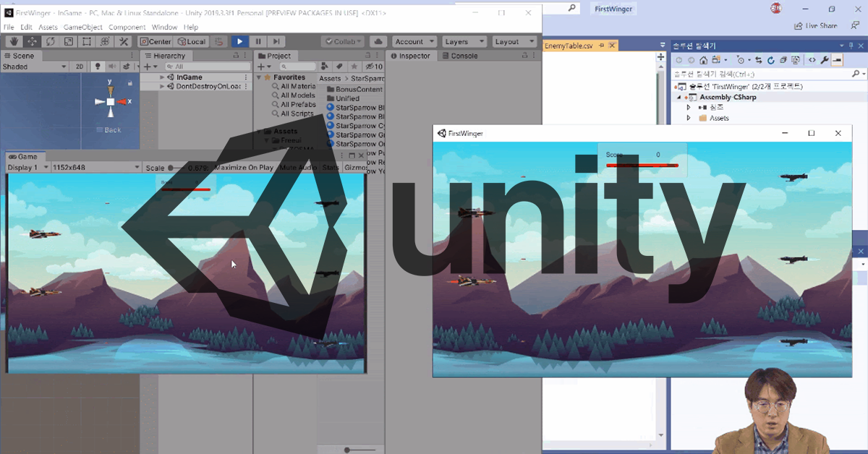
Task: Select the Hand tool in Unity toolbar
Action: (x=14, y=42)
